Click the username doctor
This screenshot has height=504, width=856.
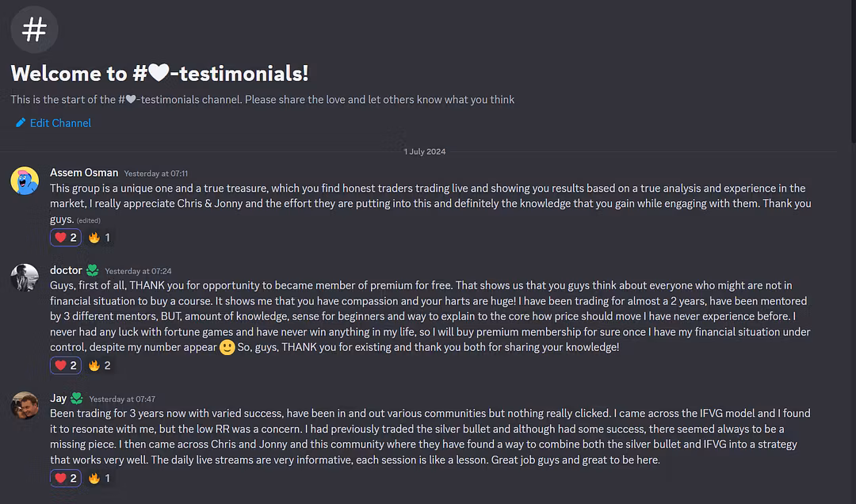click(x=66, y=270)
